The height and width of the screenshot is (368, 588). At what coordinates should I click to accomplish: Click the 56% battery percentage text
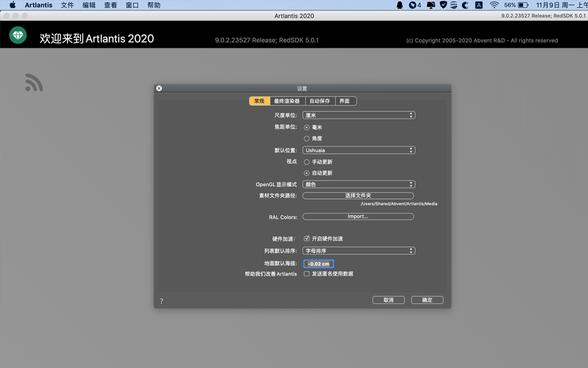tap(510, 5)
